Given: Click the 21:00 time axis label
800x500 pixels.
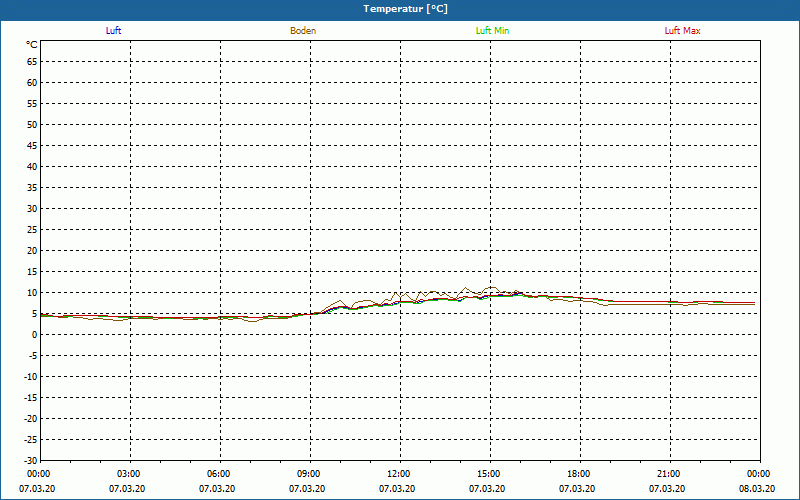Looking at the screenshot, I should tap(668, 474).
